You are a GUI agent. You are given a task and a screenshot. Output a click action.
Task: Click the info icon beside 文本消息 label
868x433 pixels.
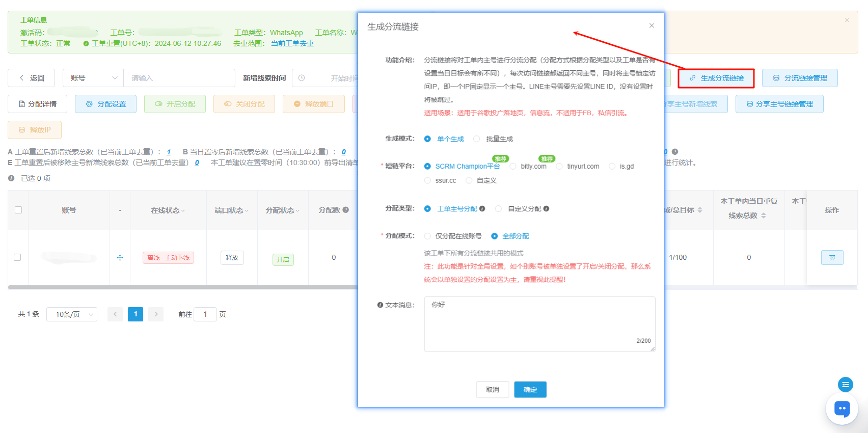pyautogui.click(x=380, y=305)
